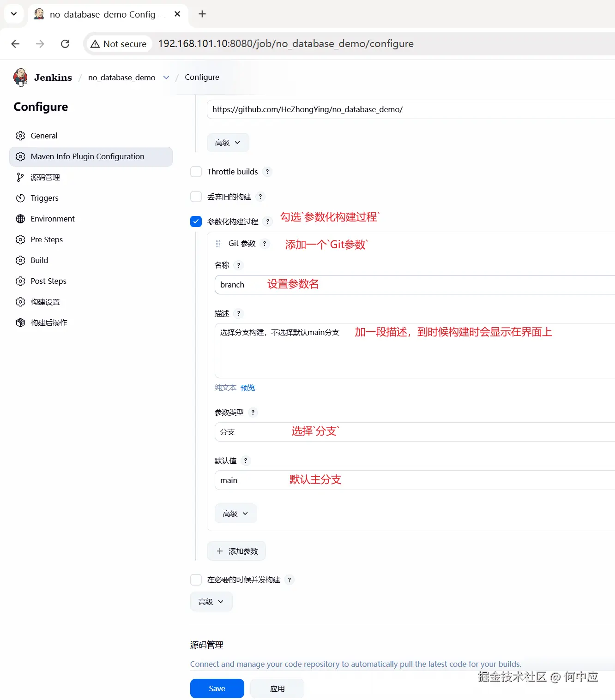615x700 pixels.
Task: Open help next to 默认值 field
Action: click(246, 461)
